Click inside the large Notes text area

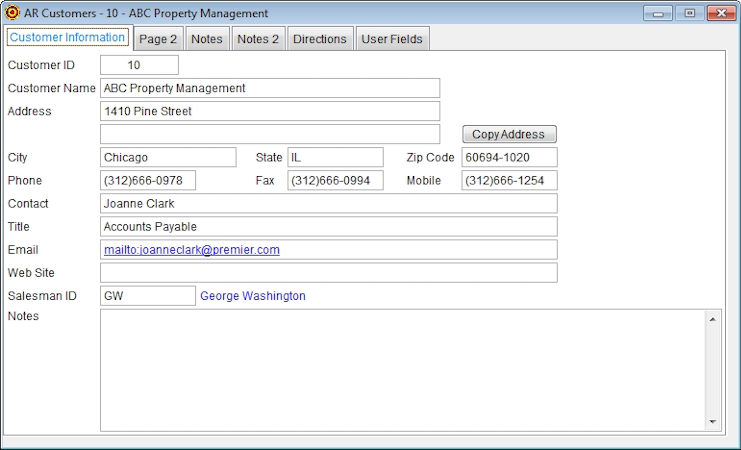point(403,371)
